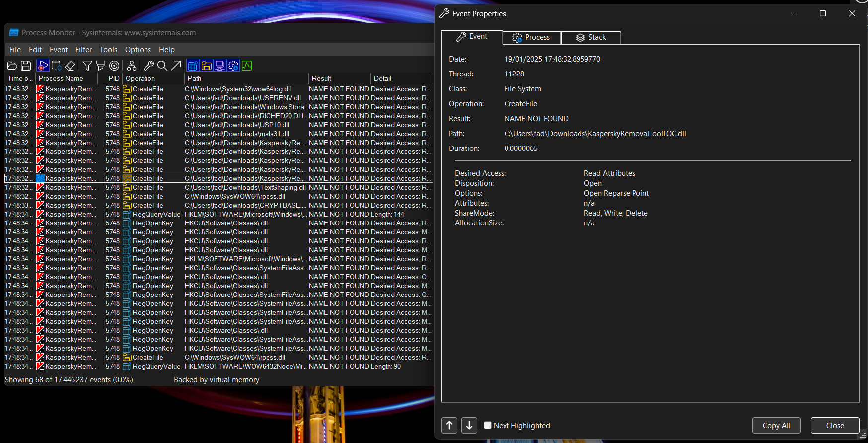Maximize the Event Properties window

click(823, 13)
